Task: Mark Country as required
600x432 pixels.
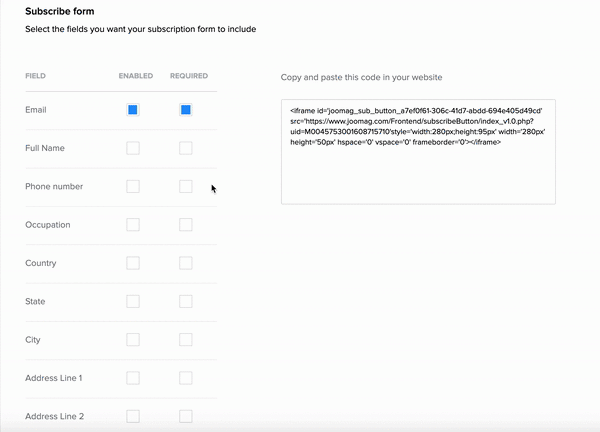Action: pos(186,263)
